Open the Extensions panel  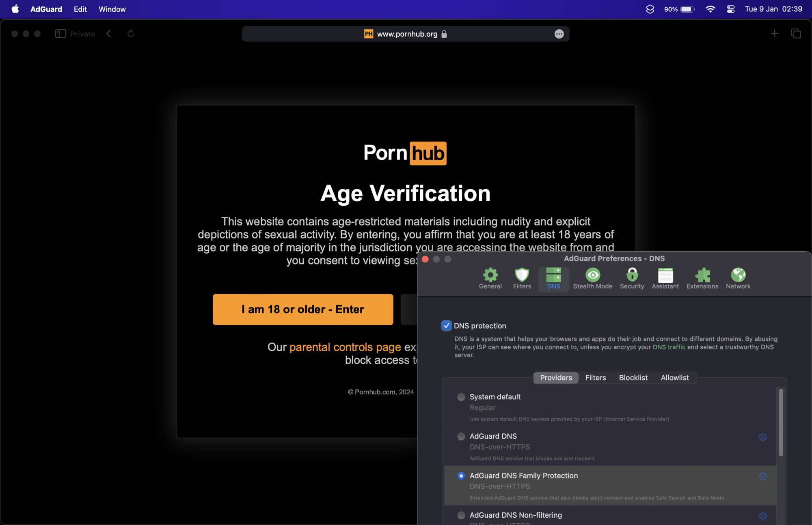[x=702, y=278]
